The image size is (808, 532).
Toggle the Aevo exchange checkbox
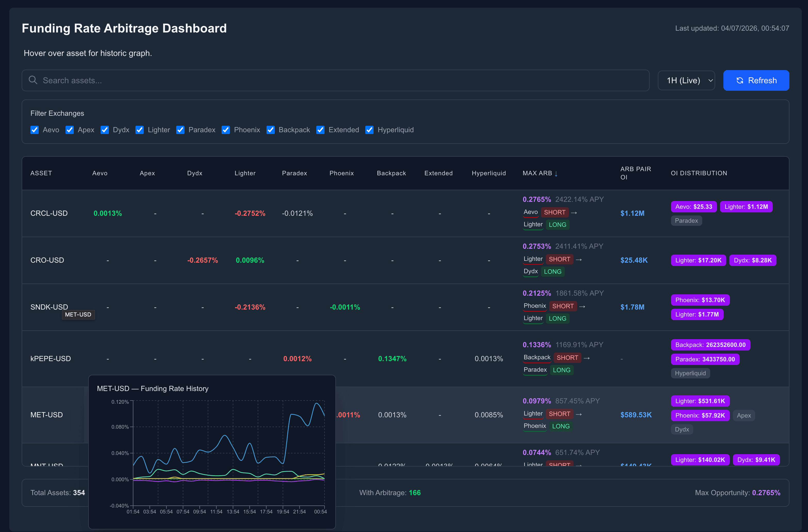click(35, 130)
